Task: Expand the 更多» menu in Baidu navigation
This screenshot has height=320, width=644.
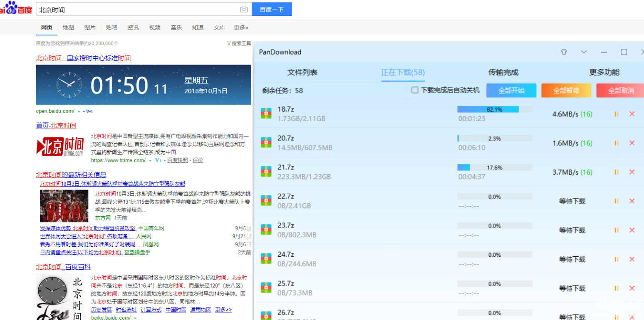Action: click(x=240, y=27)
